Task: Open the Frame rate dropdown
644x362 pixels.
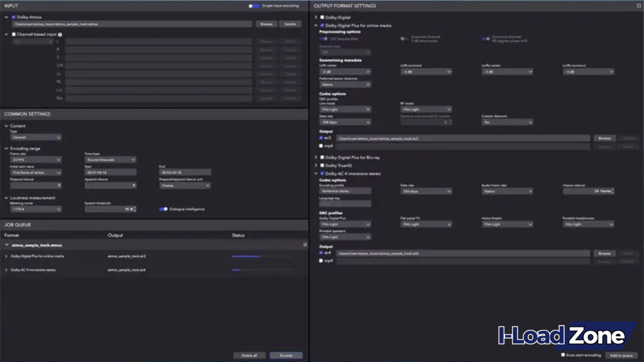Action: 35,160
